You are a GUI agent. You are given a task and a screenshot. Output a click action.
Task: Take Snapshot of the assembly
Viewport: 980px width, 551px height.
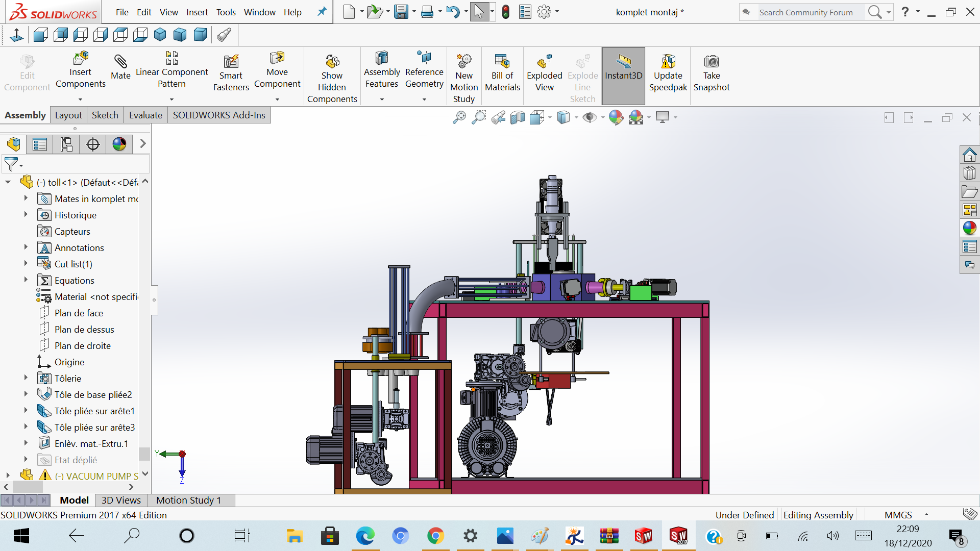[x=711, y=73]
